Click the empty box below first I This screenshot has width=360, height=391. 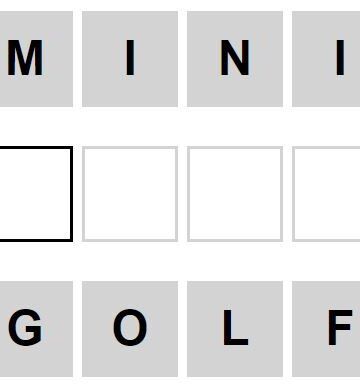coord(130,194)
